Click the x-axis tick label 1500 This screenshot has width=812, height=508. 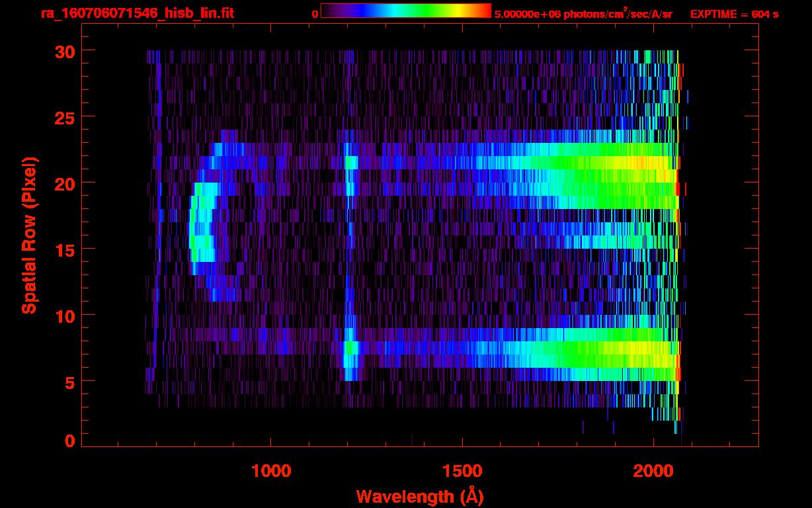click(462, 471)
